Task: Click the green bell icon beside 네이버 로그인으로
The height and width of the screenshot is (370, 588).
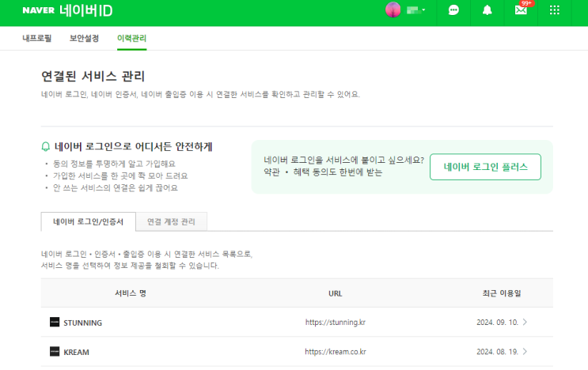Action: click(45, 146)
